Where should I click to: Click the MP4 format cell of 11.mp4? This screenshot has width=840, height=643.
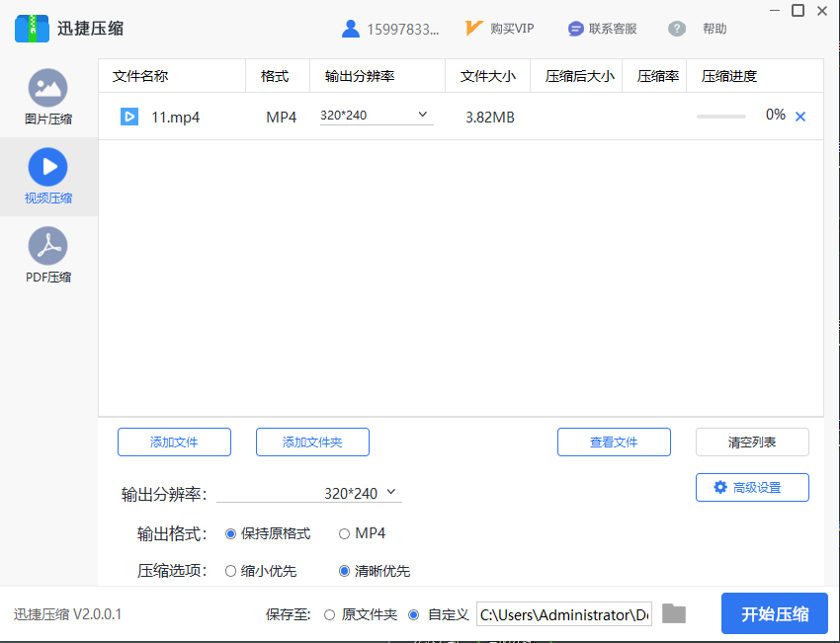(282, 118)
